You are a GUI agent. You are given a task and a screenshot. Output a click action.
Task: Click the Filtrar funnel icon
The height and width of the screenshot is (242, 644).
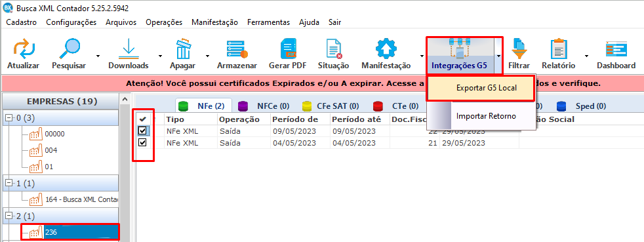point(519,49)
